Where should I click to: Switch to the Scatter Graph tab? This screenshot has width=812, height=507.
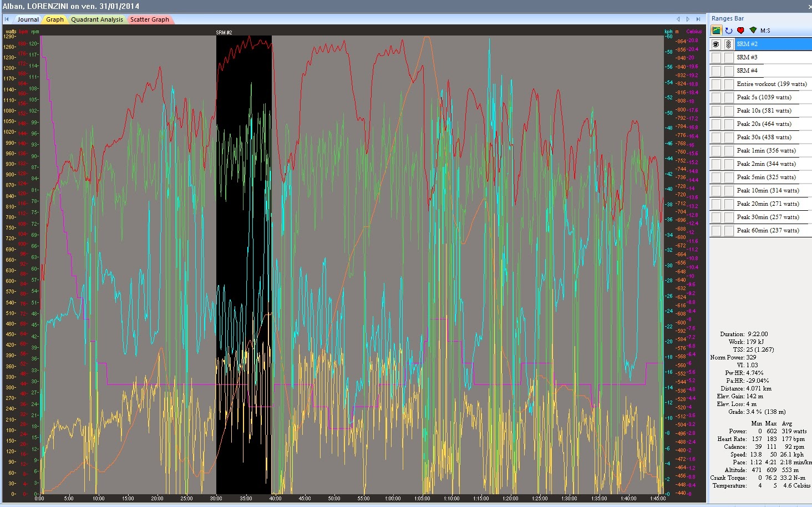click(x=150, y=19)
